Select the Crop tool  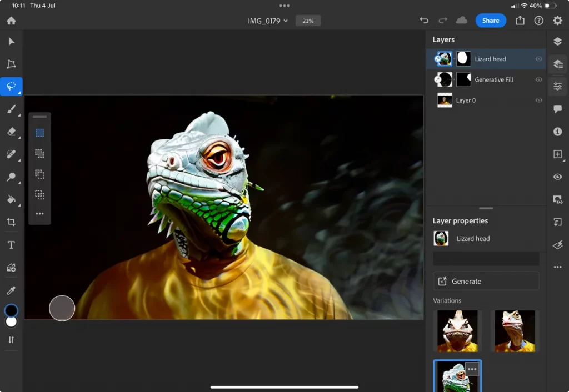pos(11,222)
